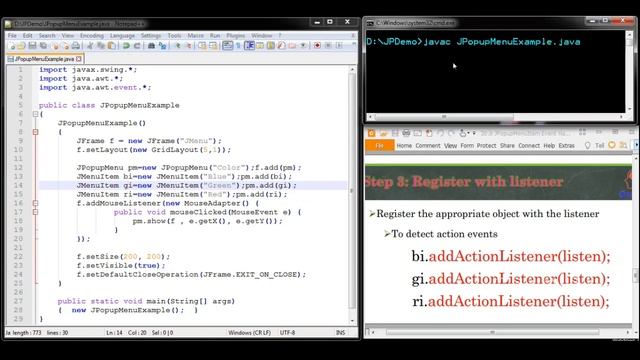Open the Run menu in Notepad++
Image resolution: width=640 pixels, height=360 pixels.
[215, 36]
